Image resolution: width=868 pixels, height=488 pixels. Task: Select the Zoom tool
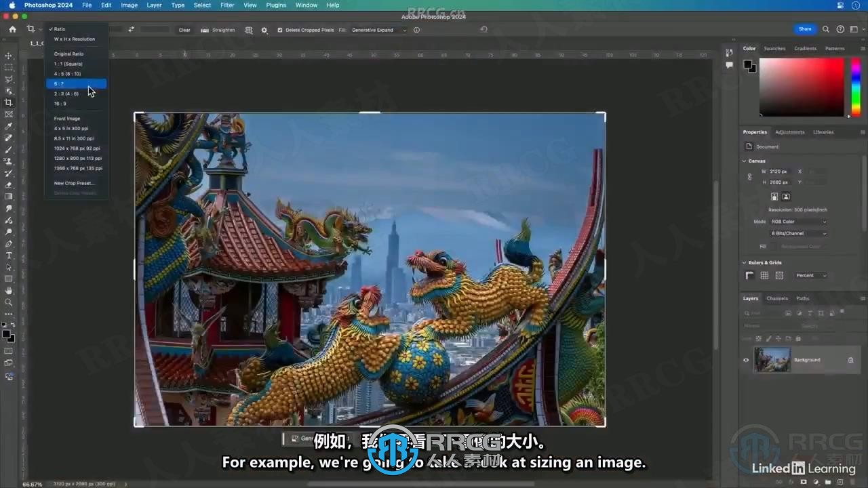tap(9, 302)
